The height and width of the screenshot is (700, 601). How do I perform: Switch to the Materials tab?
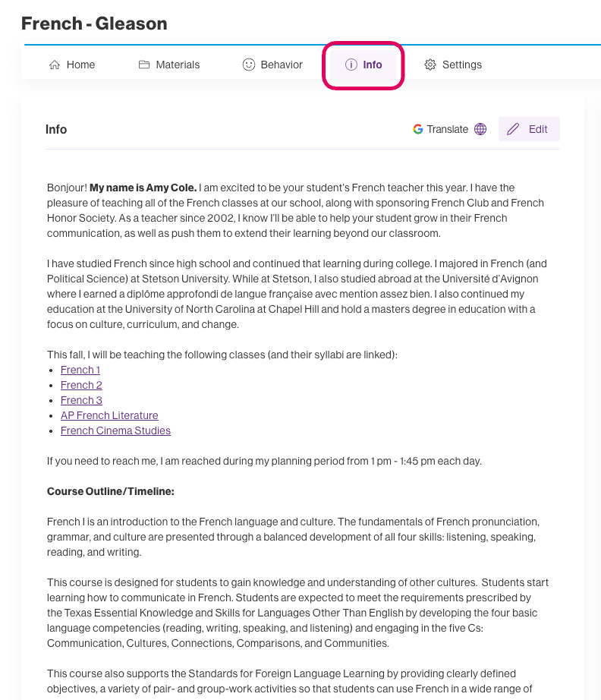pos(178,65)
